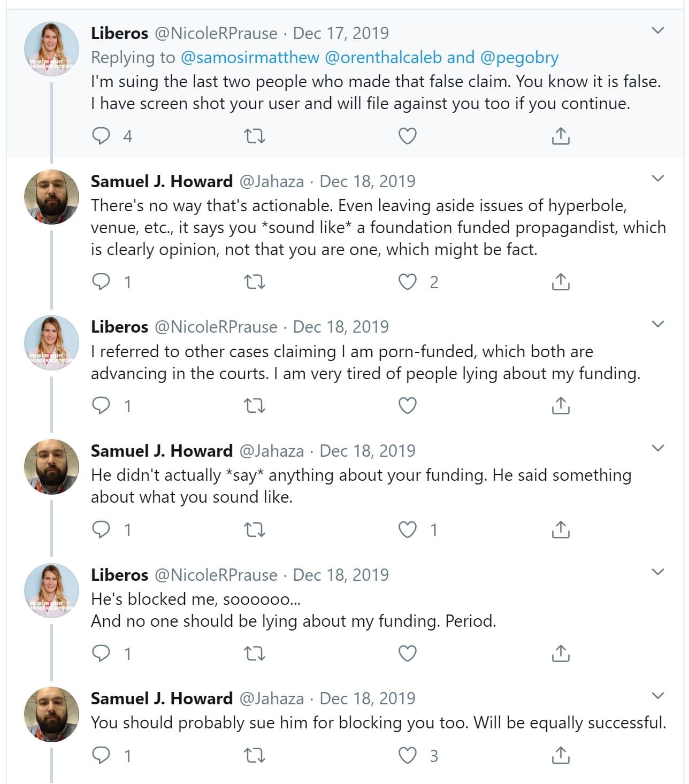Screen dimensions: 689x784
Task: Retweet the "He's blocked me" tweet
Action: click(x=255, y=654)
